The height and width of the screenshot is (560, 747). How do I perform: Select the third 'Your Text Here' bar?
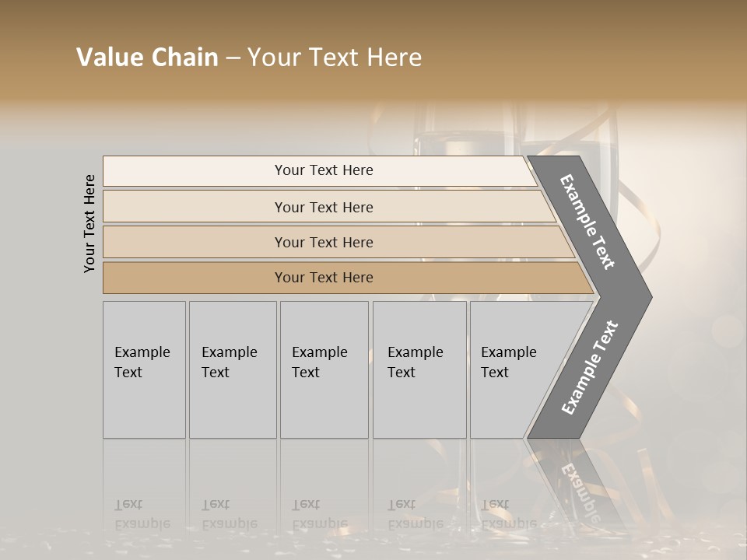(x=338, y=242)
